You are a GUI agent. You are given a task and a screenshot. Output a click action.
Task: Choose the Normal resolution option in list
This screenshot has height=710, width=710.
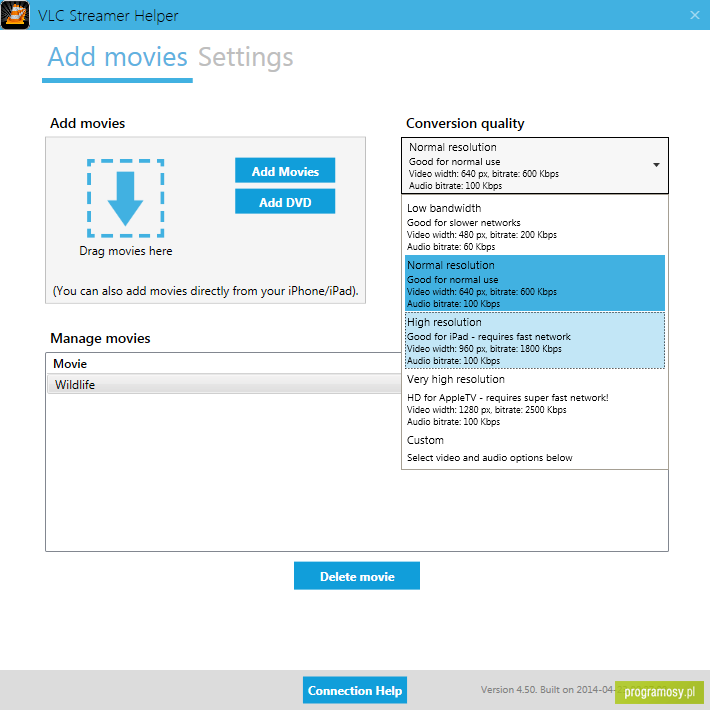(534, 283)
